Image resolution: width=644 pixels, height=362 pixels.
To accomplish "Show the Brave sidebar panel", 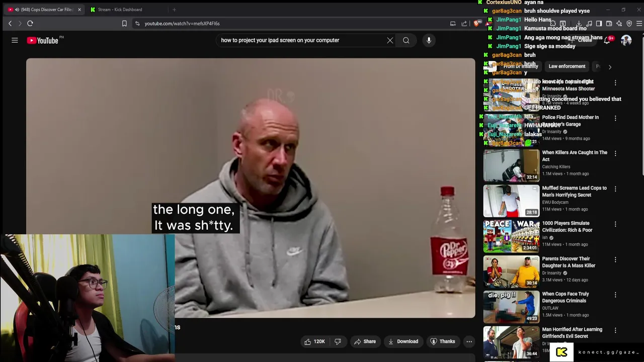I will click(599, 23).
